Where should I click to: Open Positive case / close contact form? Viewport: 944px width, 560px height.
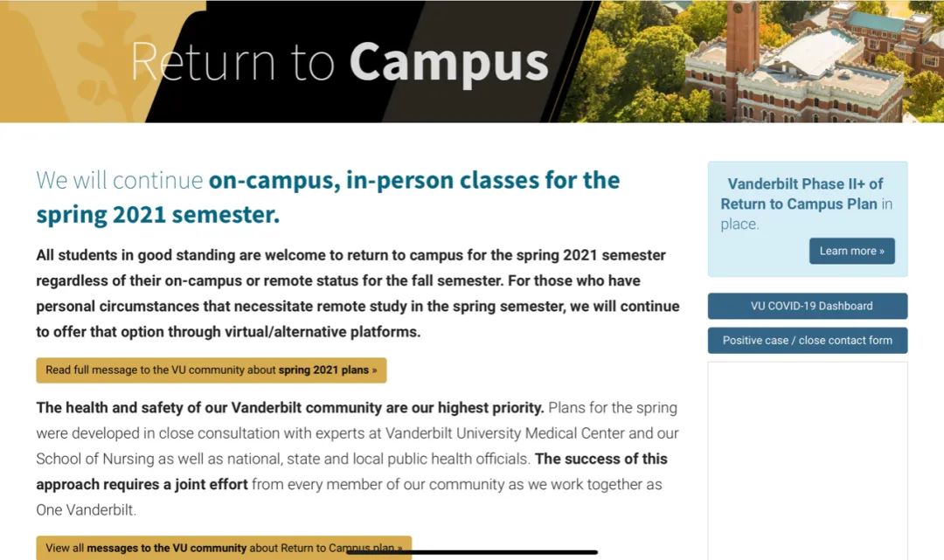click(808, 341)
